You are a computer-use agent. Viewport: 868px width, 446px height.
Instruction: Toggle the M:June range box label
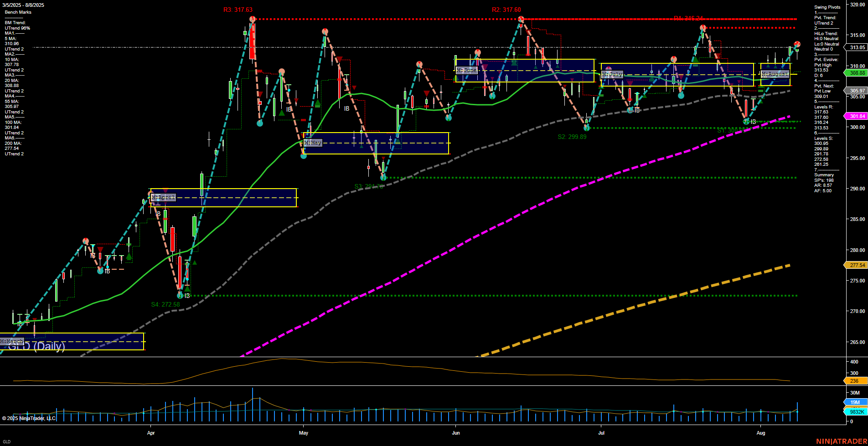tap(466, 71)
